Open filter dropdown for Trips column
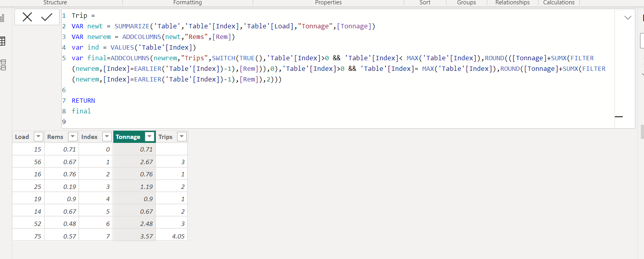 [181, 137]
